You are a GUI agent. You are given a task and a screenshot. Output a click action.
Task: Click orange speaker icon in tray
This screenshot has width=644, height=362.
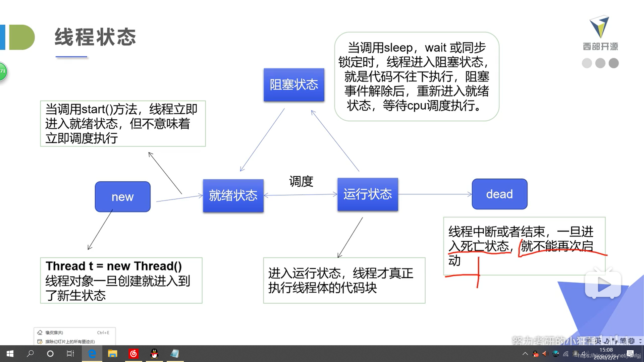545,354
